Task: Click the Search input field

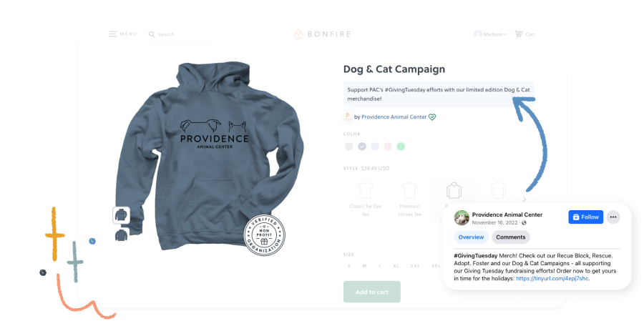Action: 179,34
